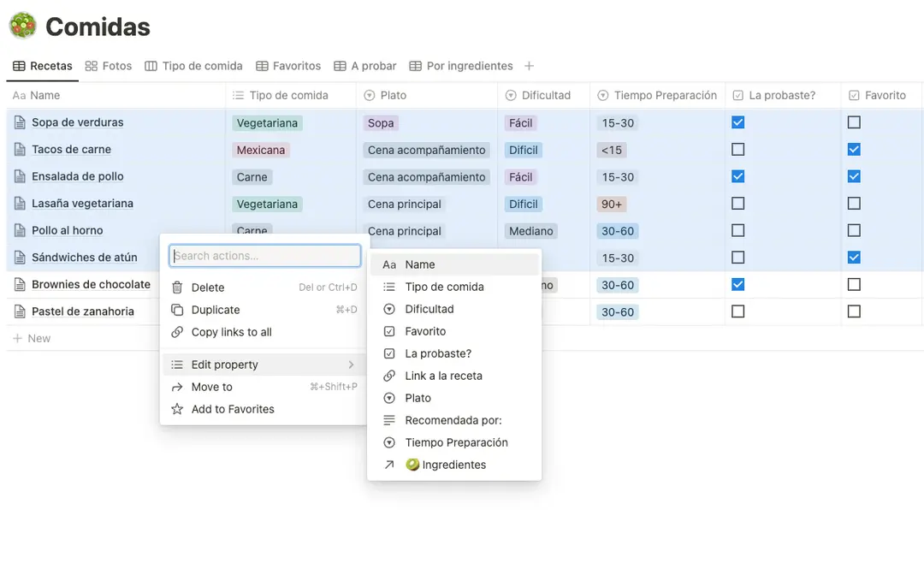Focus the Search actions input field
This screenshot has height=575, width=924.
tap(265, 256)
